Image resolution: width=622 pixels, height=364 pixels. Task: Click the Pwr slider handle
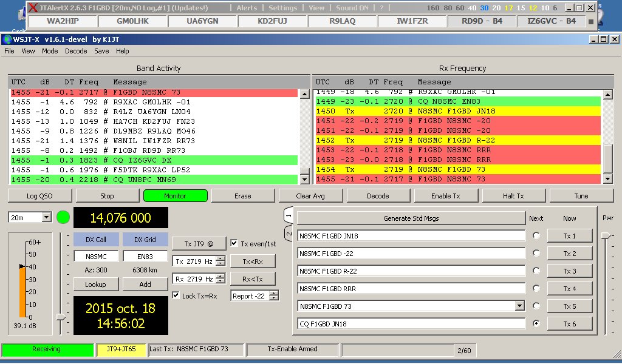pyautogui.click(x=606, y=235)
